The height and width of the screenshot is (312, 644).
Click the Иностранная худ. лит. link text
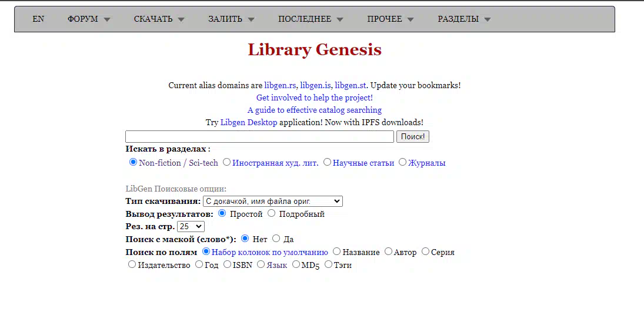[276, 163]
